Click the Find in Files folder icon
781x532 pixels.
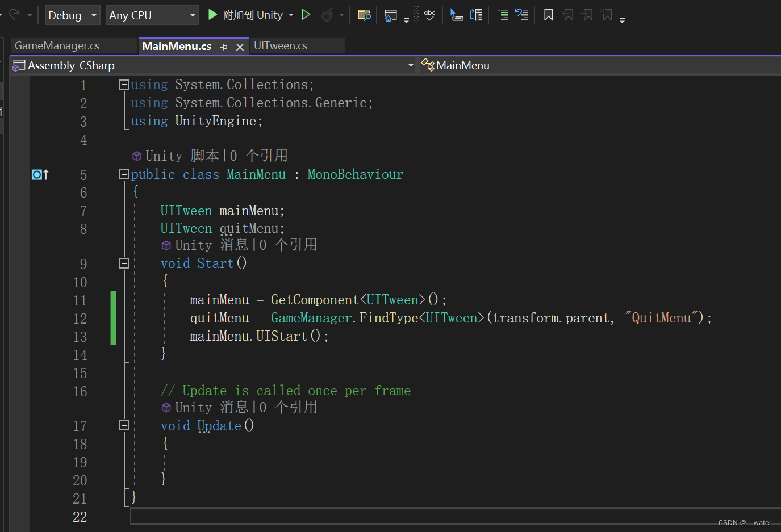(x=364, y=15)
